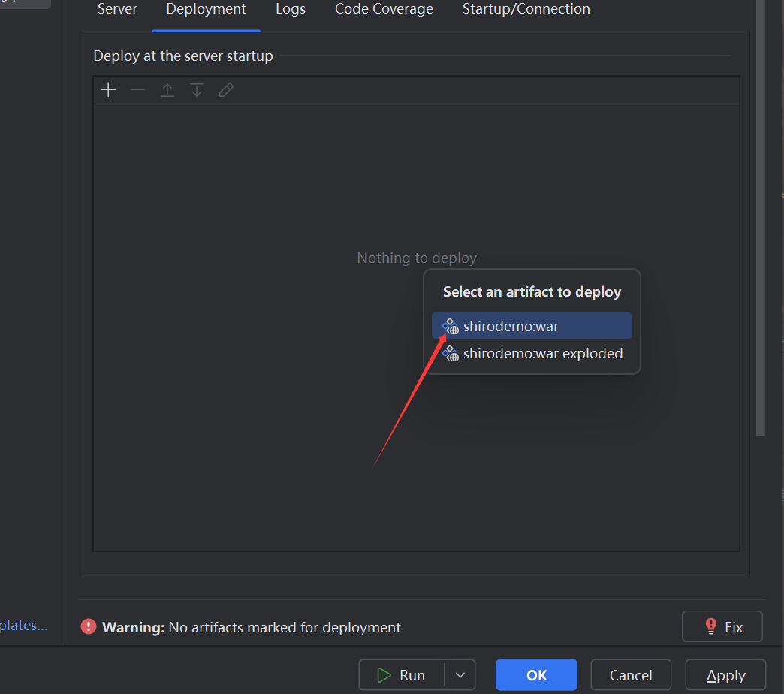Click the vertical scrollbar on the right
Screen dimensions: 784x694
coord(760,225)
